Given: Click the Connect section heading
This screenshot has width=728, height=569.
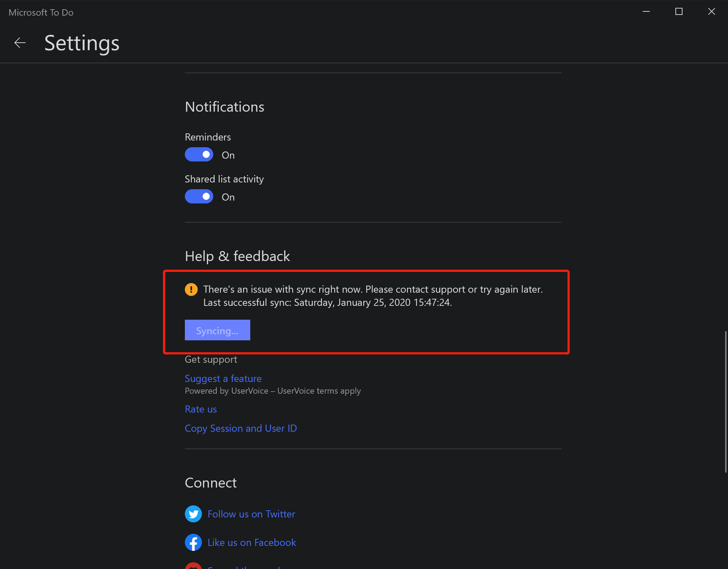Looking at the screenshot, I should click(x=211, y=483).
